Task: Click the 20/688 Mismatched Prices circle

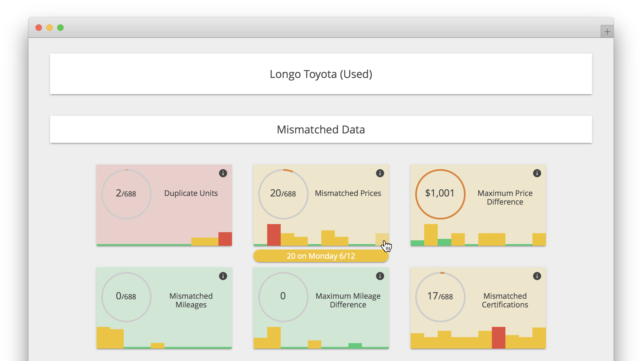Action: click(283, 194)
